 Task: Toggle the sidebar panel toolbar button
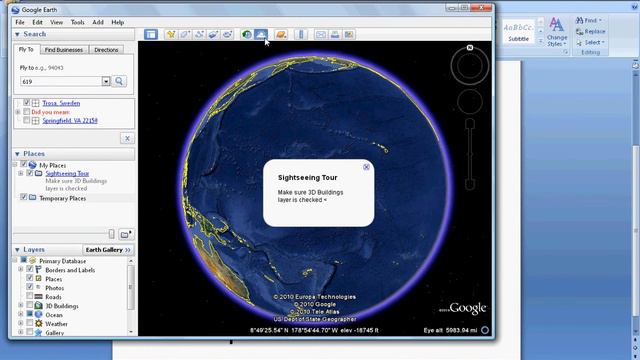(x=151, y=34)
